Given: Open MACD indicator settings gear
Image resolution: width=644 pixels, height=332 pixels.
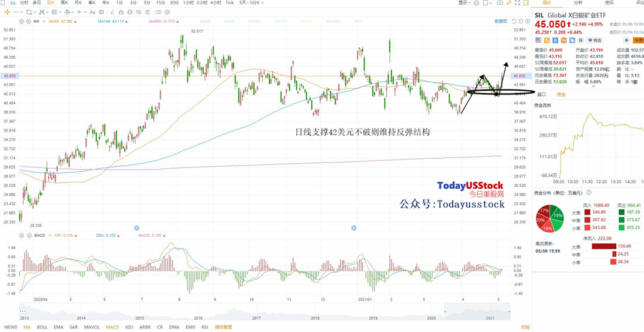Looking at the screenshot, I should coord(21,235).
